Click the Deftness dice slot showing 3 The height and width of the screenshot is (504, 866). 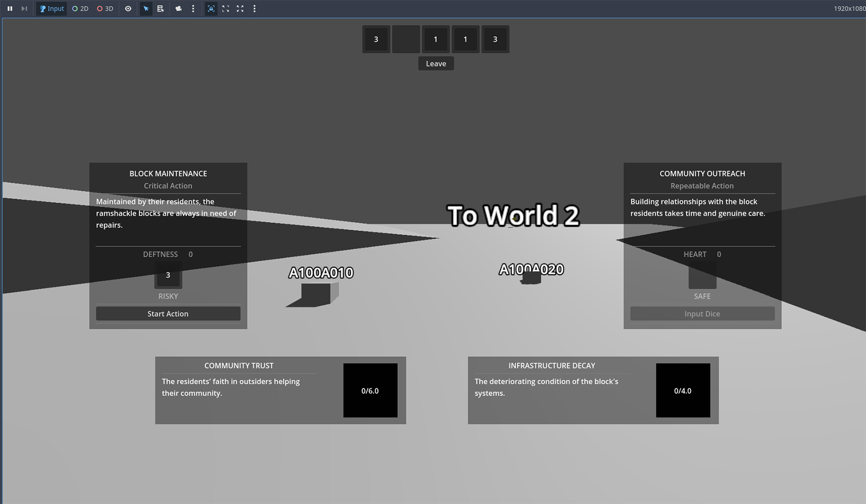tap(168, 275)
